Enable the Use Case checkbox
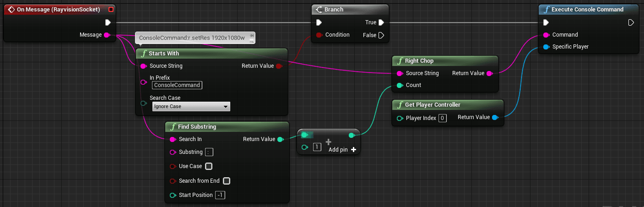 click(209, 166)
